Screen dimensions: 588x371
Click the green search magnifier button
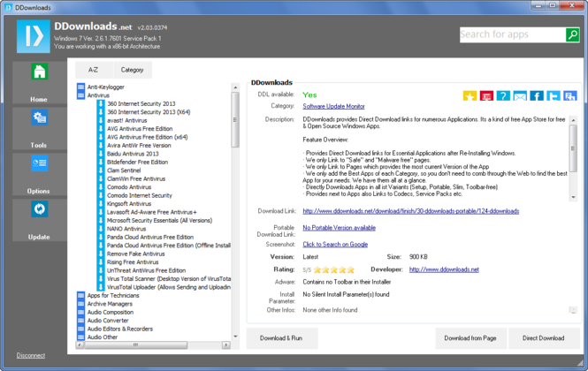tap(573, 34)
